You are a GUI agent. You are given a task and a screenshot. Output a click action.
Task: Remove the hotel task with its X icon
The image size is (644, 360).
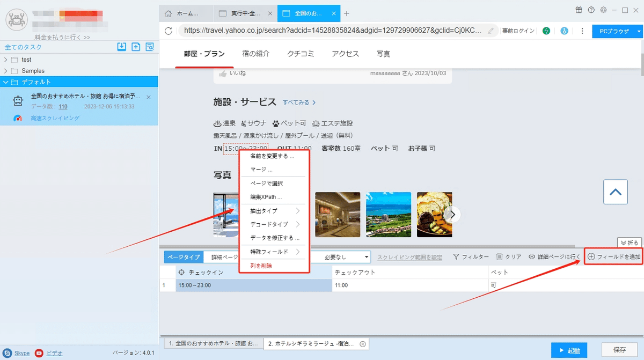[149, 97]
